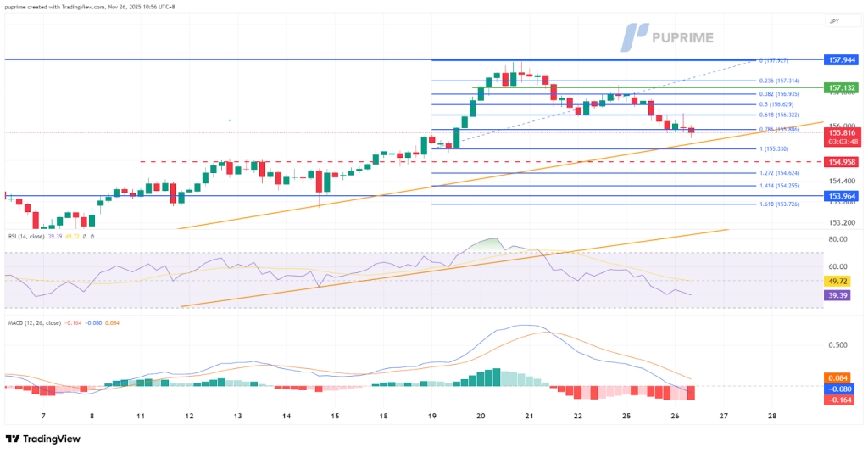
Task: Select the 0.618 (156.322) Fibonacci level label
Action: tap(776, 115)
